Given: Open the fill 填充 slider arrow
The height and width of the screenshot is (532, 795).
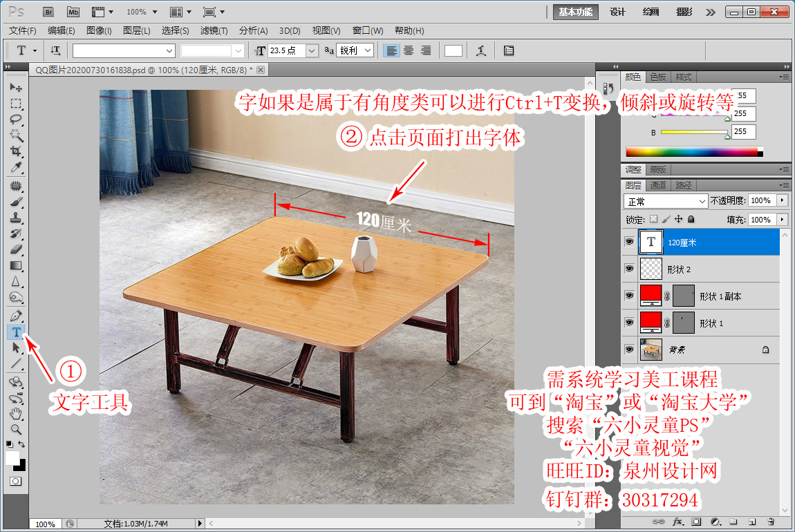Looking at the screenshot, I should [x=783, y=220].
